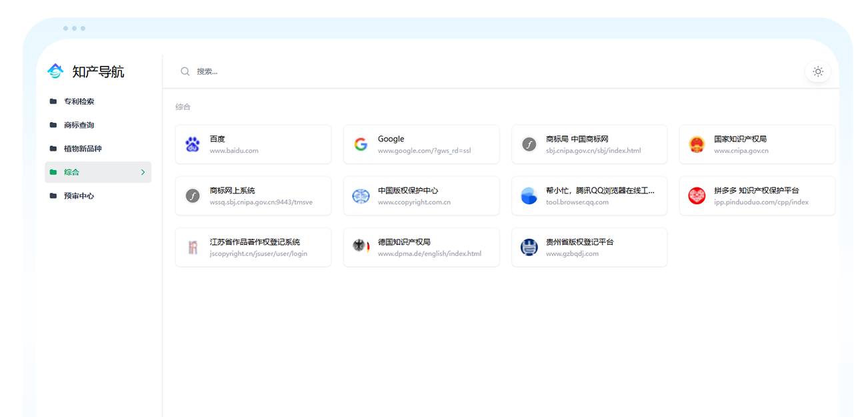This screenshot has width=868, height=417.
Task: Click the green theme indicator circle
Action: (x=54, y=171)
